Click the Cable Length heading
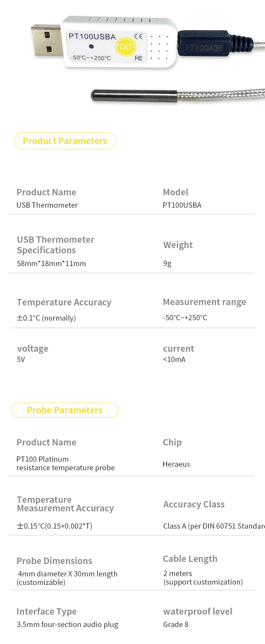Image resolution: width=265 pixels, height=644 pixels. pyautogui.click(x=190, y=559)
